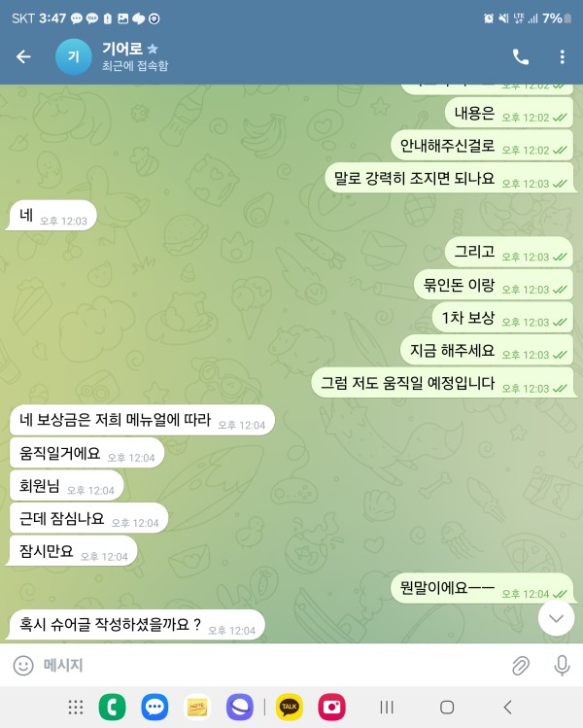Launch the Samsung Internet browser icon
The height and width of the screenshot is (728, 583).
tap(239, 708)
